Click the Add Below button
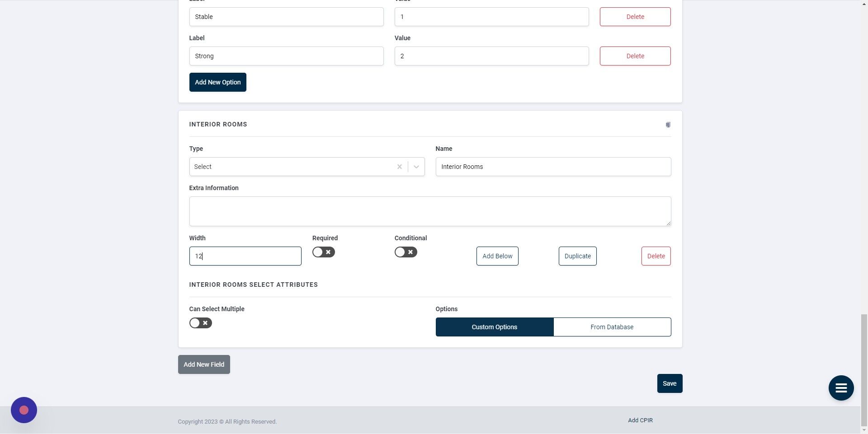The height and width of the screenshot is (434, 868). coord(497,256)
